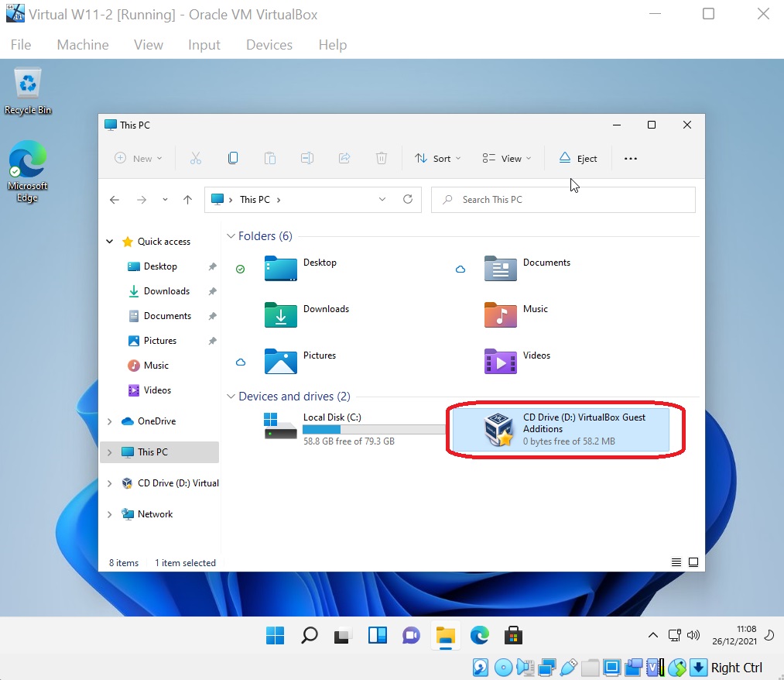Click VirtualBox keyboard capture arrow icon
Viewport: 784px width, 680px height.
699,668
